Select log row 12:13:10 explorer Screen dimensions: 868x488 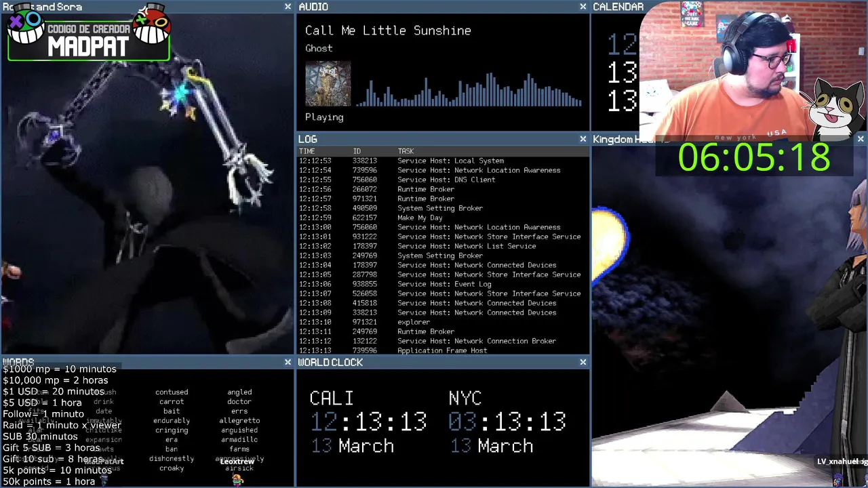coord(443,322)
